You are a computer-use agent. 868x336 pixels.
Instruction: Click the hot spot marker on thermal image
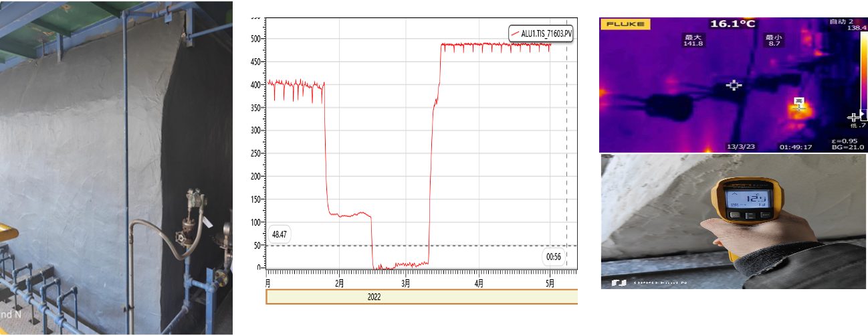click(x=798, y=102)
